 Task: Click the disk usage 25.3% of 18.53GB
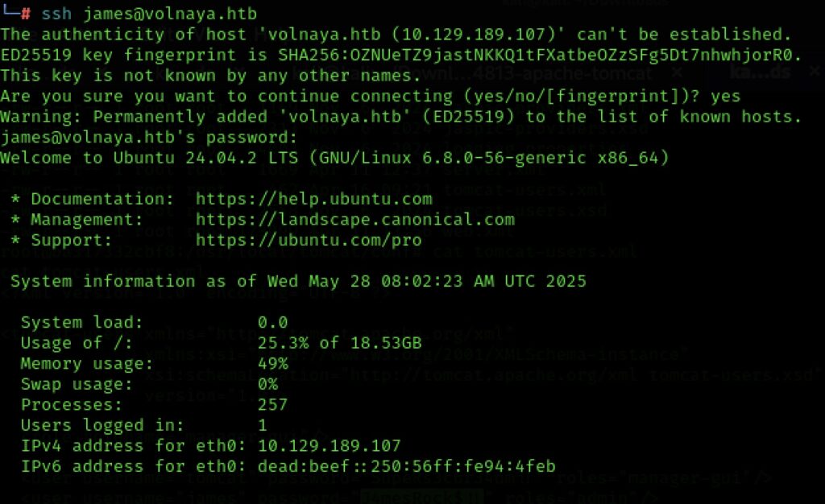coord(339,343)
